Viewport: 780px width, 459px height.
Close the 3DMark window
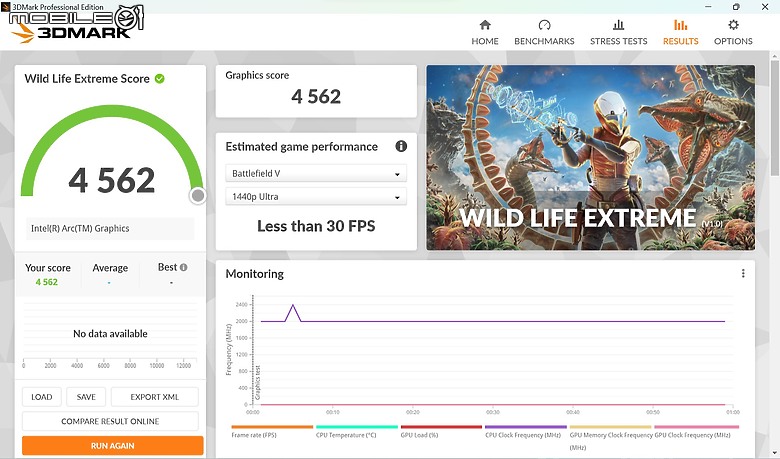[765, 6]
